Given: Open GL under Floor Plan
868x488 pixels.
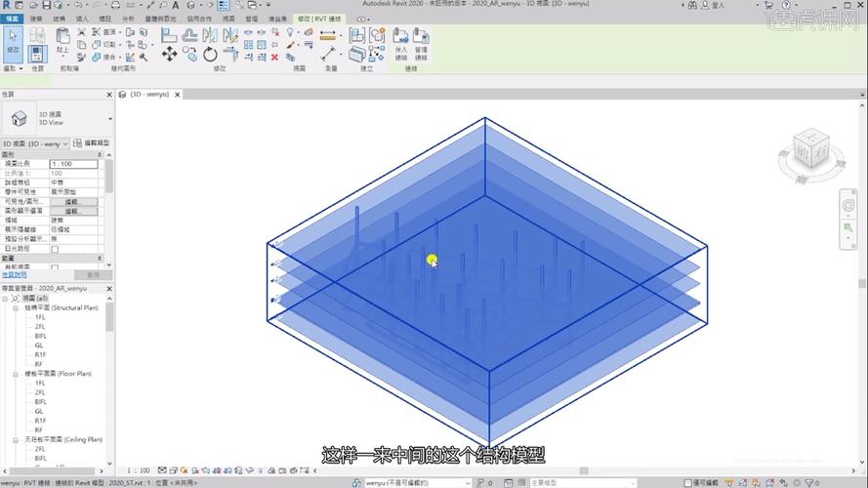Looking at the screenshot, I should pyautogui.click(x=39, y=412).
